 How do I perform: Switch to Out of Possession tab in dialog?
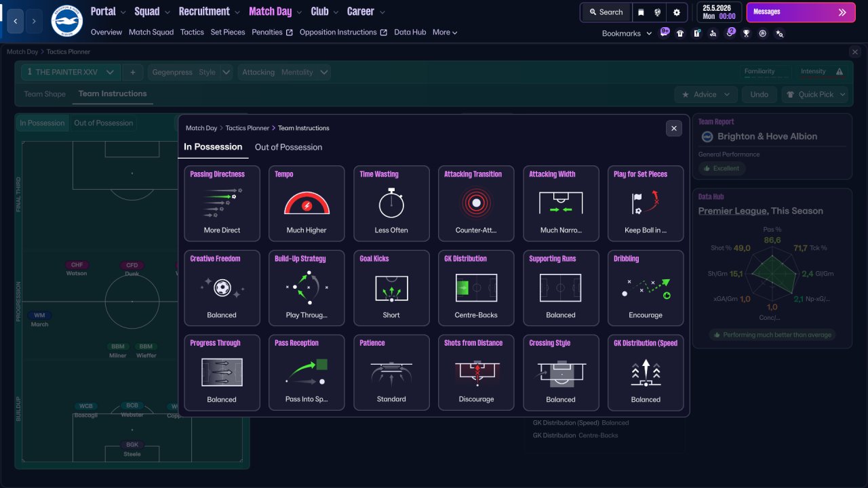pyautogui.click(x=288, y=147)
